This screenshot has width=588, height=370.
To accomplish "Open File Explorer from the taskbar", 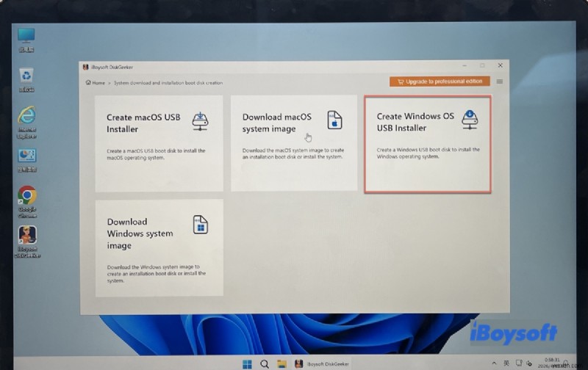I will [282, 364].
